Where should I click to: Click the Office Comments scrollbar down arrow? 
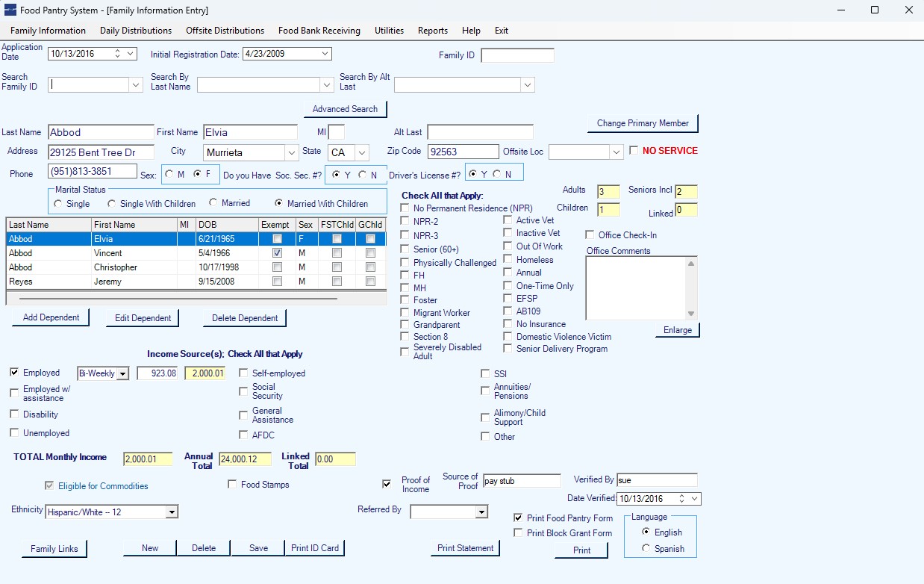[x=691, y=314]
